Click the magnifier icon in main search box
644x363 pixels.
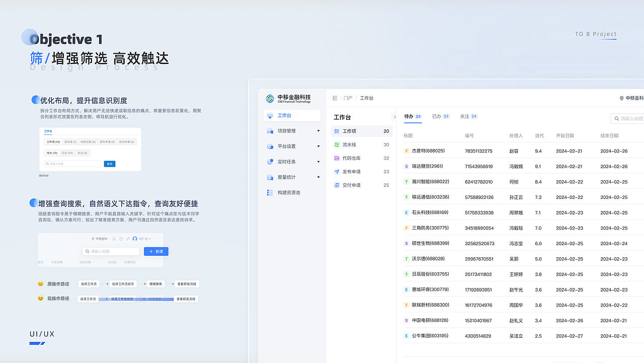[x=616, y=119]
